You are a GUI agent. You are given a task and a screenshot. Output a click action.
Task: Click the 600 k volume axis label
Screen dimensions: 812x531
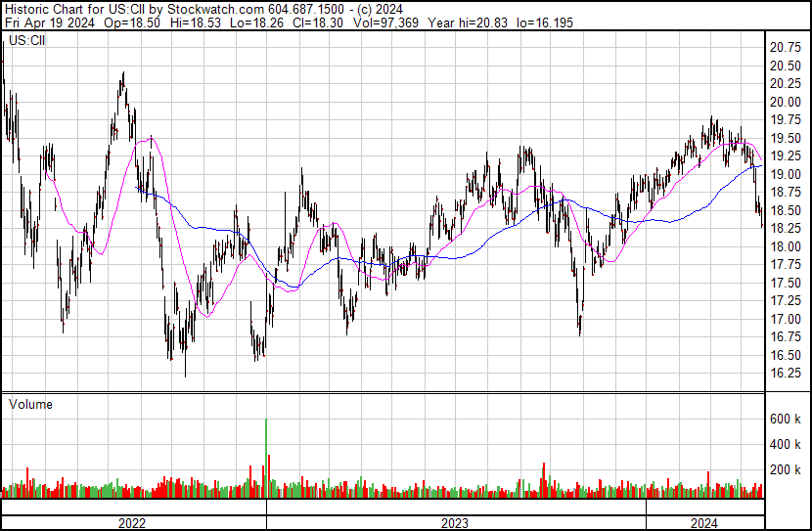point(786,419)
